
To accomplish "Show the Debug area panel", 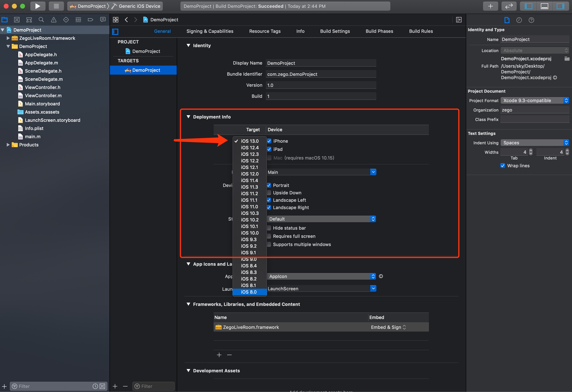I will coord(544,6).
